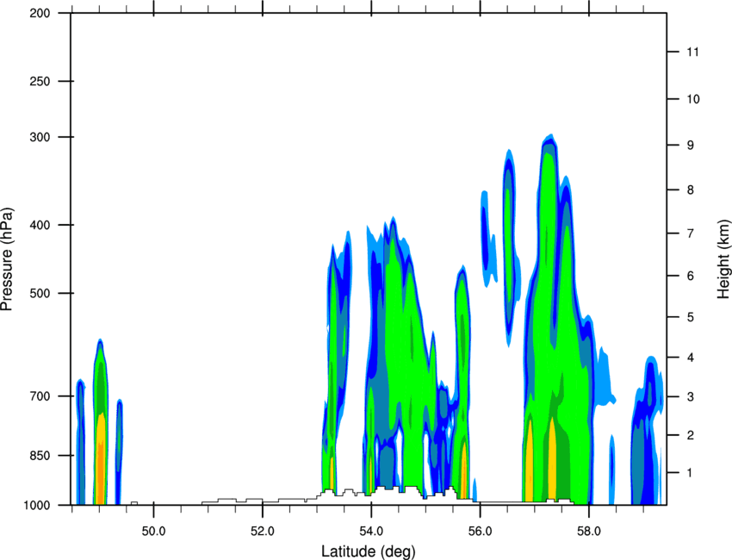Pick the 2 km height label
The height and width of the screenshot is (560, 732).
(690, 435)
